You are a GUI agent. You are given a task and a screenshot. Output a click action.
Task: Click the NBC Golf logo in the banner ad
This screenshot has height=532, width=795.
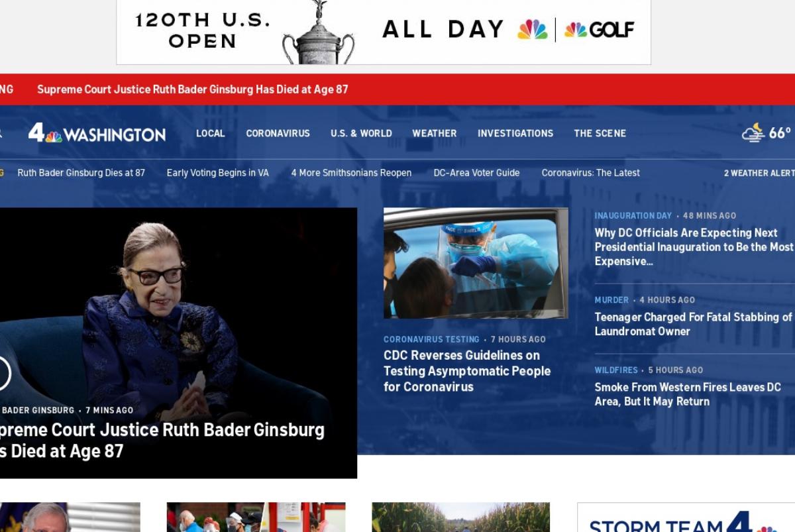click(x=599, y=30)
